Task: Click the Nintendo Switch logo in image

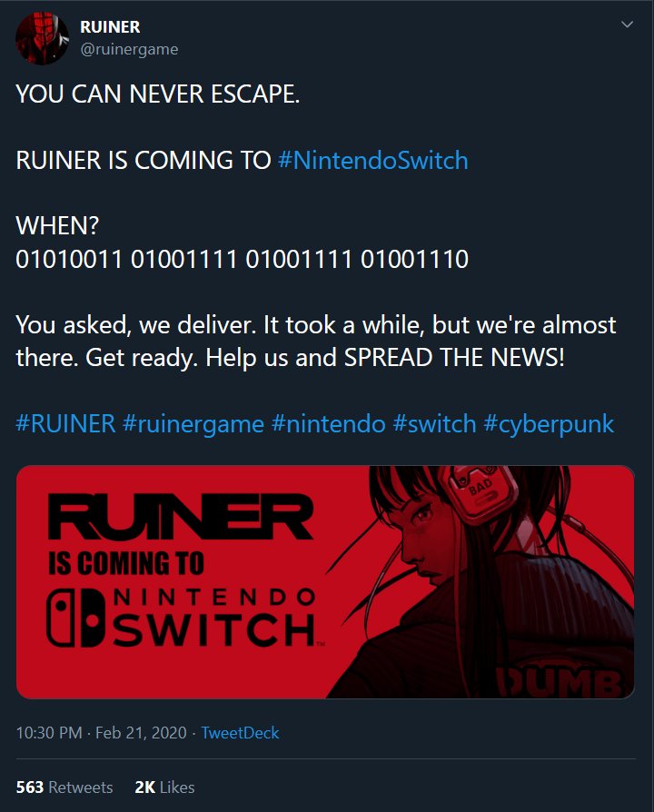Action: (183, 618)
